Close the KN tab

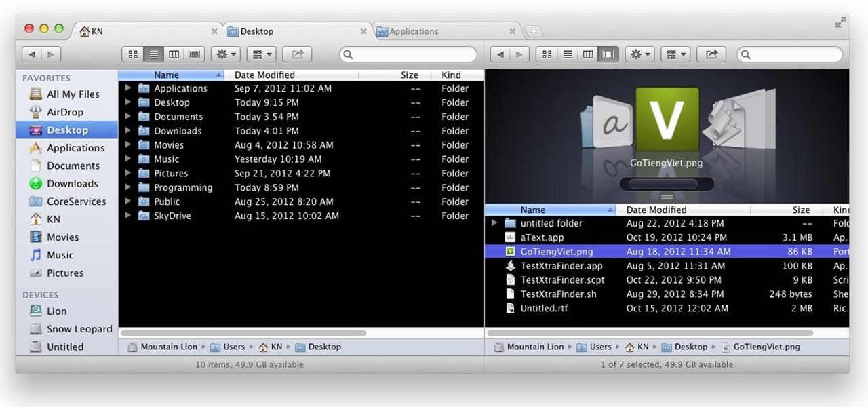coord(214,31)
